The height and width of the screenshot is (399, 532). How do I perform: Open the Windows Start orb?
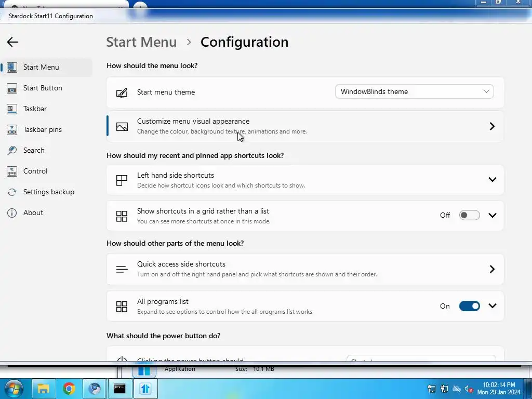(14, 389)
